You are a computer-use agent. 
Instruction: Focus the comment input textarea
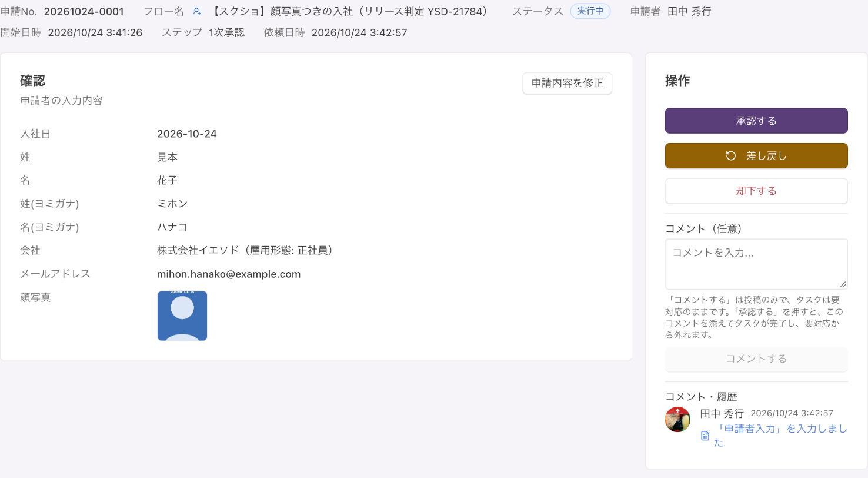click(x=756, y=264)
